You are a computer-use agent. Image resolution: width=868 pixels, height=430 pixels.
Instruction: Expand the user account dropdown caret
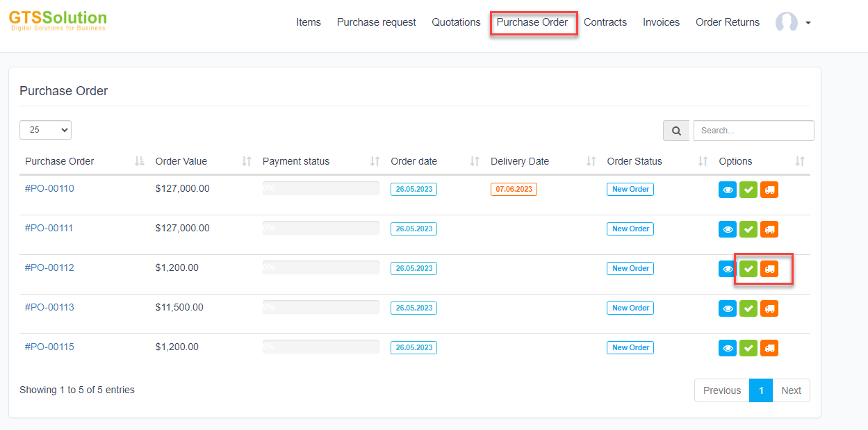pyautogui.click(x=808, y=23)
